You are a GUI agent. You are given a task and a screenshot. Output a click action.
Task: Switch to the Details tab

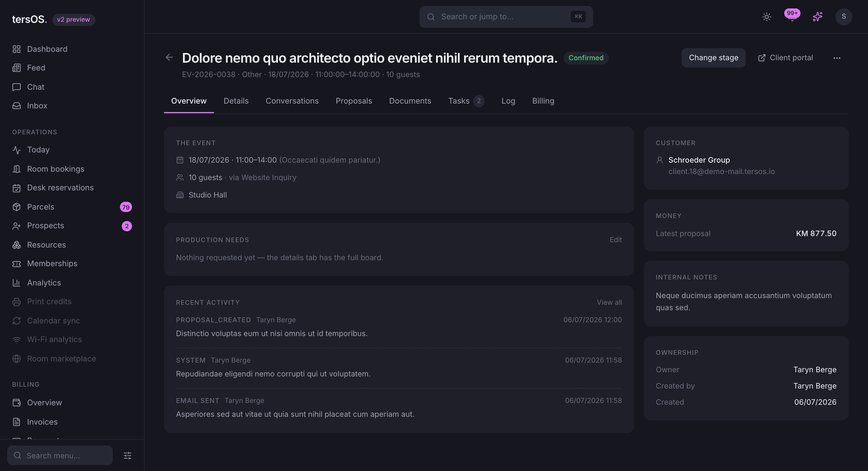click(236, 101)
